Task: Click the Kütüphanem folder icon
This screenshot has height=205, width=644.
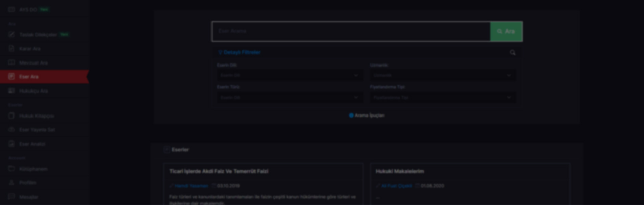Action: 12,168
